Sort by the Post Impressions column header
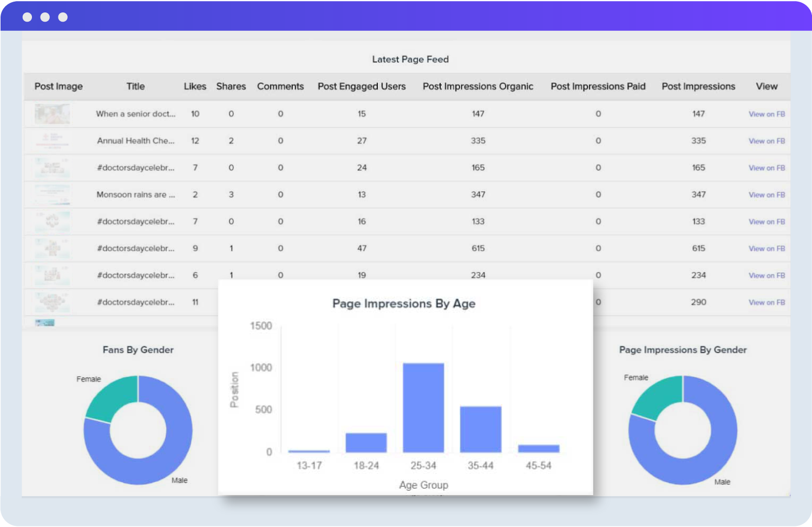Image resolution: width=812 pixels, height=527 pixels. [x=698, y=86]
